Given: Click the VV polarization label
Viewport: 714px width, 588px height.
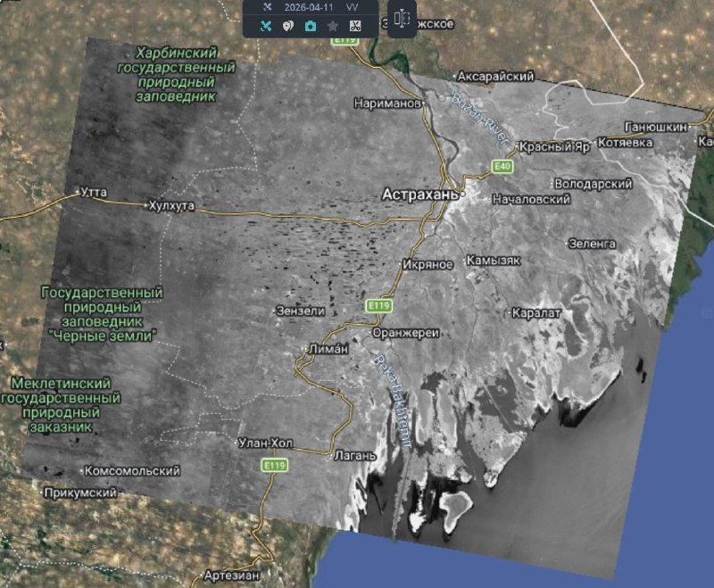Looking at the screenshot, I should (352, 7).
